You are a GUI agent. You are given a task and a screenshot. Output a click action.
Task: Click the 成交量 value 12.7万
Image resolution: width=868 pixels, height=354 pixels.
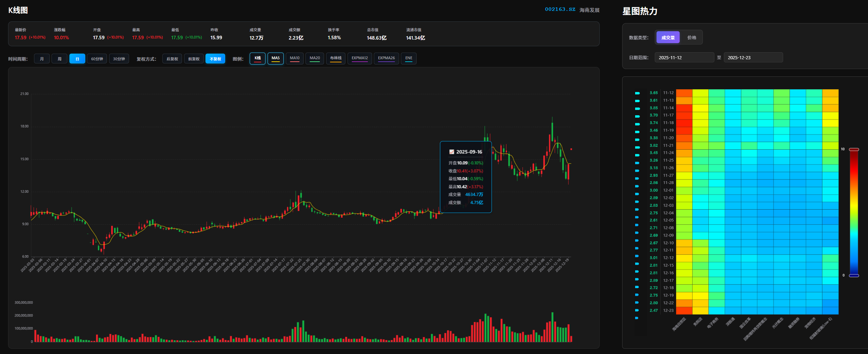[x=256, y=38]
